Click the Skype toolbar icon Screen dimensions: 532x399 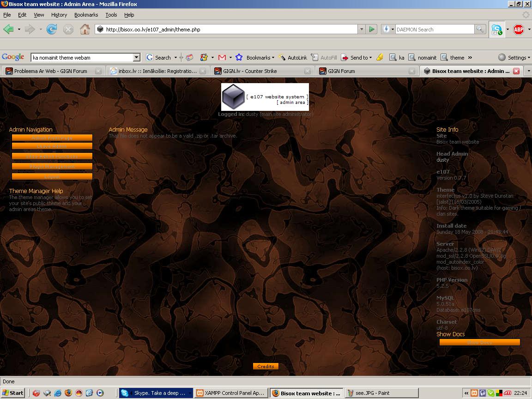(x=496, y=30)
